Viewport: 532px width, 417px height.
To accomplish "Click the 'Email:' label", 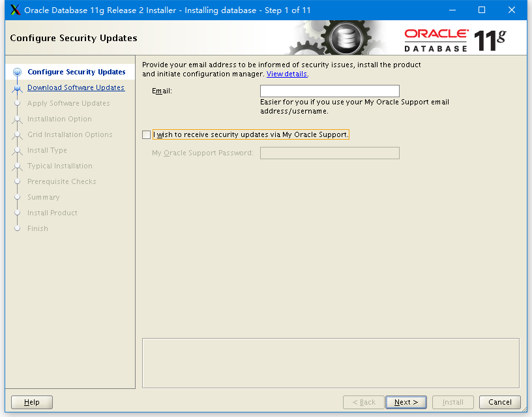I will [x=162, y=91].
